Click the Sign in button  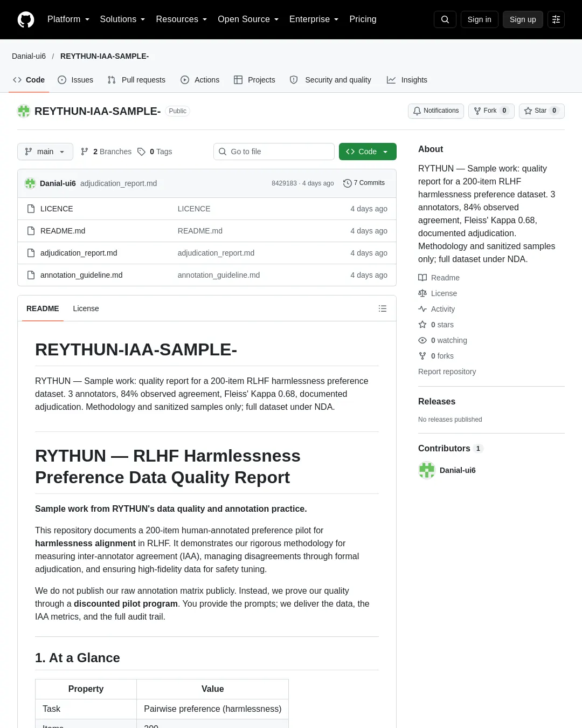tap(480, 19)
